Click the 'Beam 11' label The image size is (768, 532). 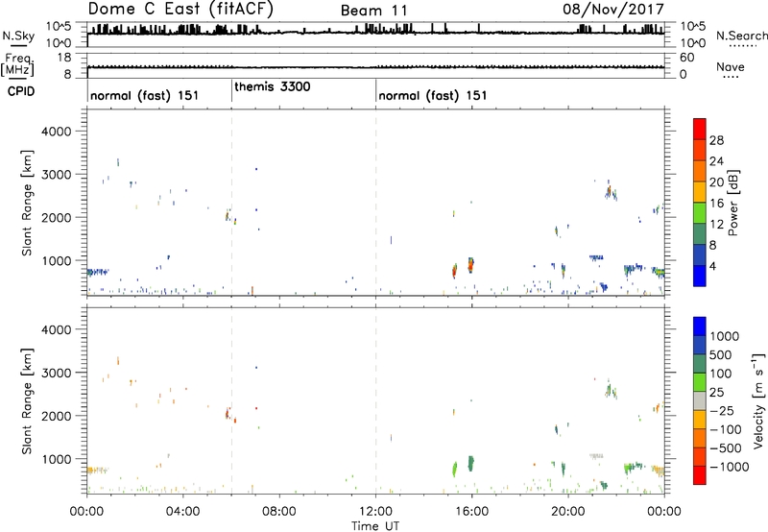pos(373,11)
